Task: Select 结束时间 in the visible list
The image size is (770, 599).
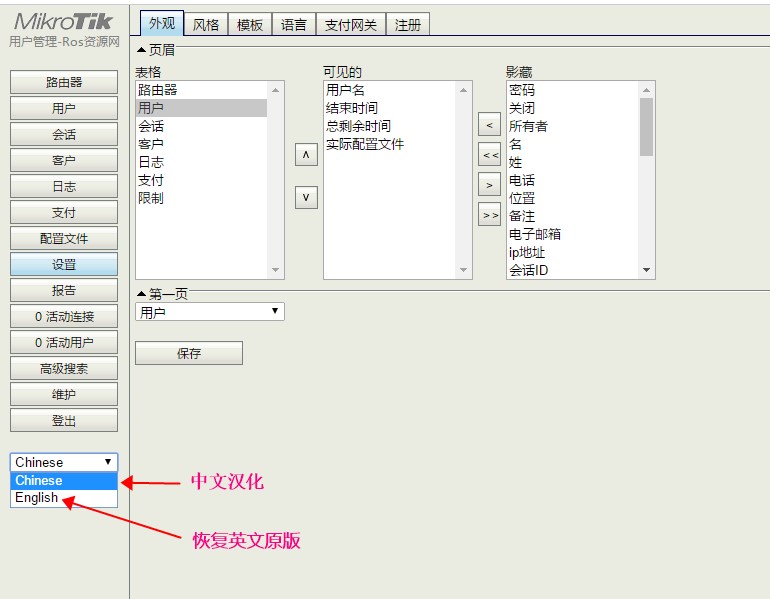Action: (390, 108)
